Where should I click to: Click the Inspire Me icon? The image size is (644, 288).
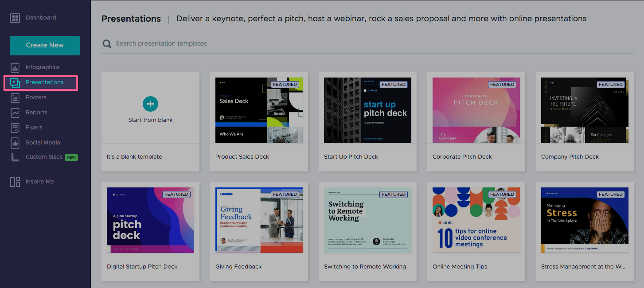coord(15,181)
